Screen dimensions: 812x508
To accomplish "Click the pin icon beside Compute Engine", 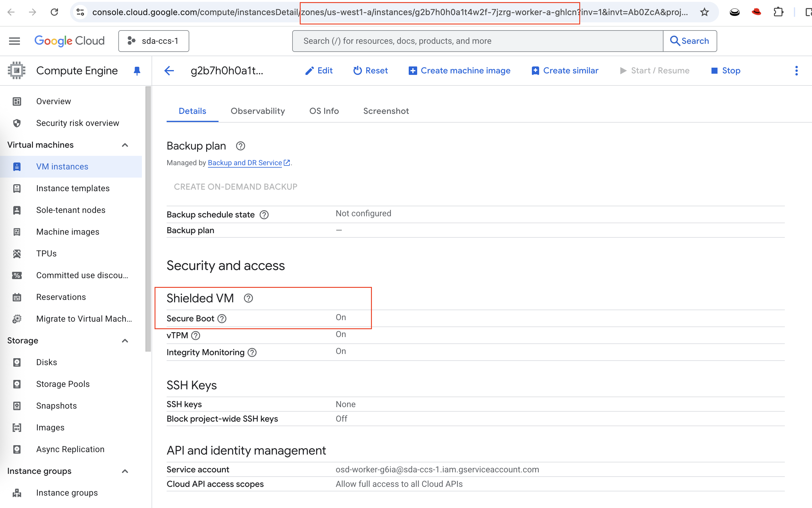I will point(137,71).
